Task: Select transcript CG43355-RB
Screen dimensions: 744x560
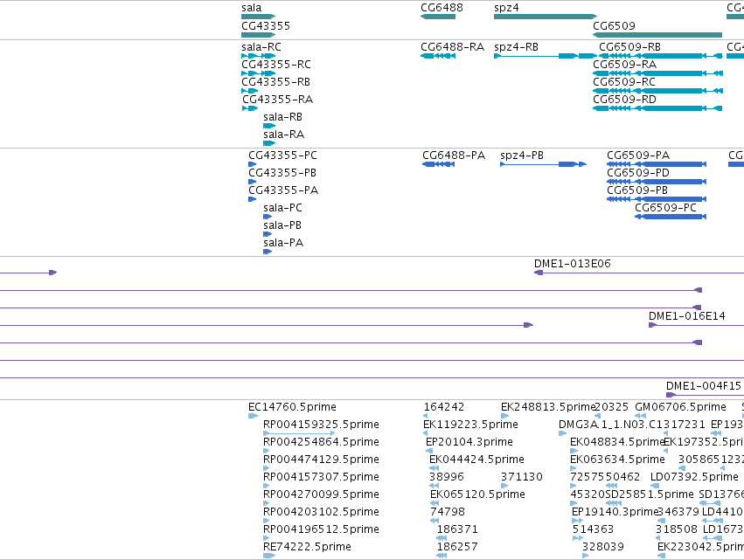Action: 249,91
